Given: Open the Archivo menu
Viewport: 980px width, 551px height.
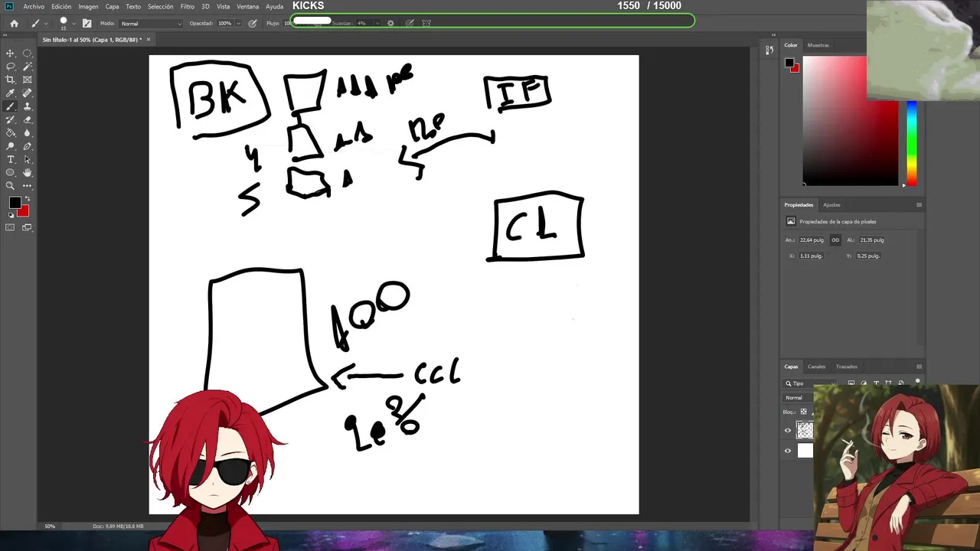Looking at the screenshot, I should coord(34,6).
